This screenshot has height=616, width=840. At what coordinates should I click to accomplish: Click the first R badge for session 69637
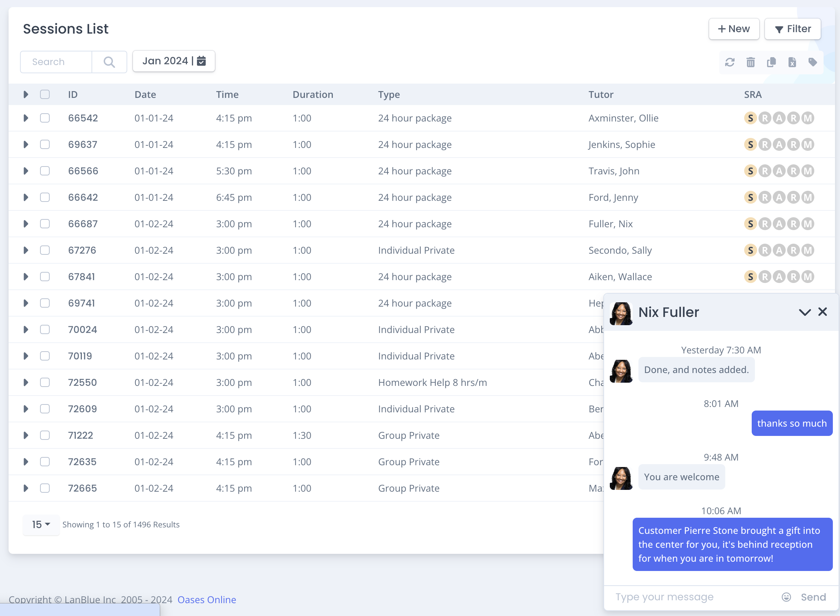point(765,145)
